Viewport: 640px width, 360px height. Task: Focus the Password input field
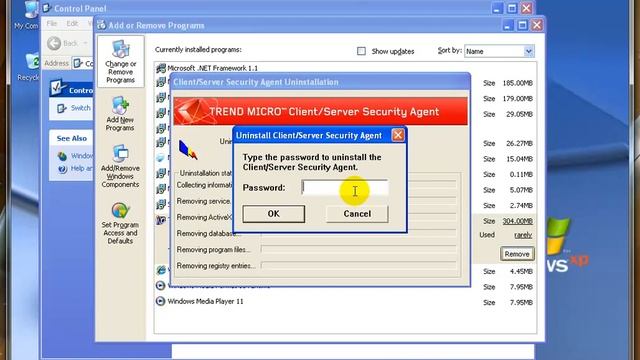click(344, 188)
